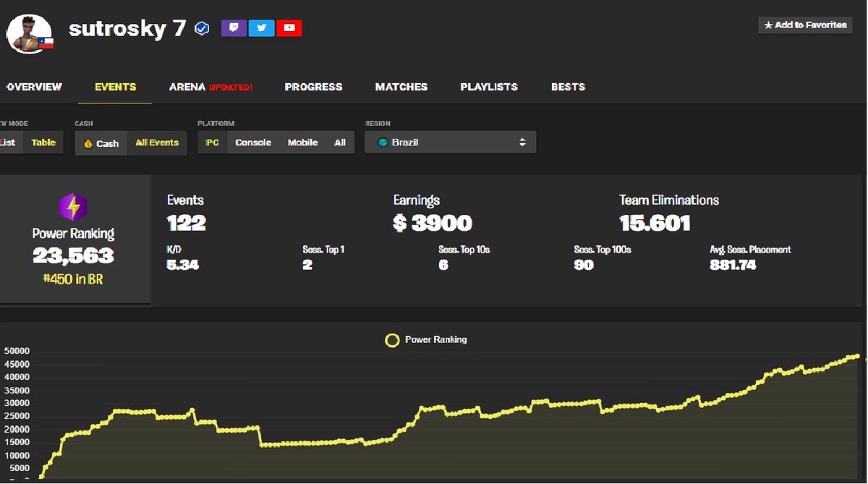This screenshot has width=868, height=484.
Task: Open the Bests tab
Action: 568,87
